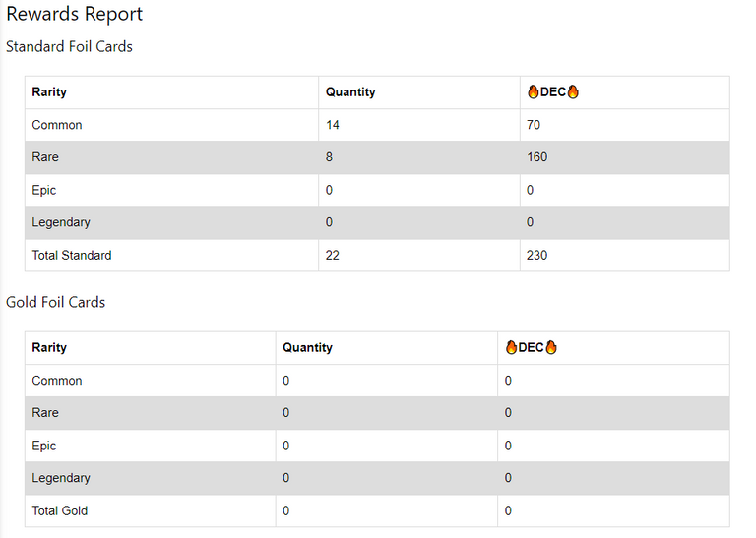Click Common quantity value 14

click(332, 125)
